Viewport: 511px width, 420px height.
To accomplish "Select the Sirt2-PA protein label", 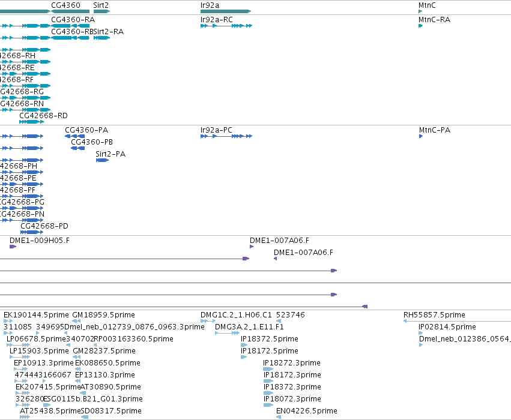I will coord(110,154).
